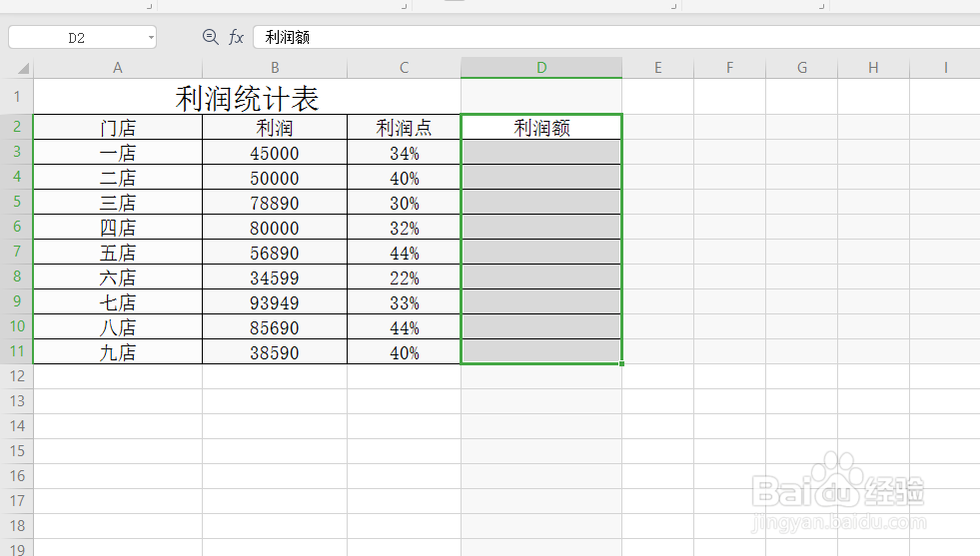Screen dimensions: 980x556
Task: Click the 门店 header cell
Action: tap(118, 128)
